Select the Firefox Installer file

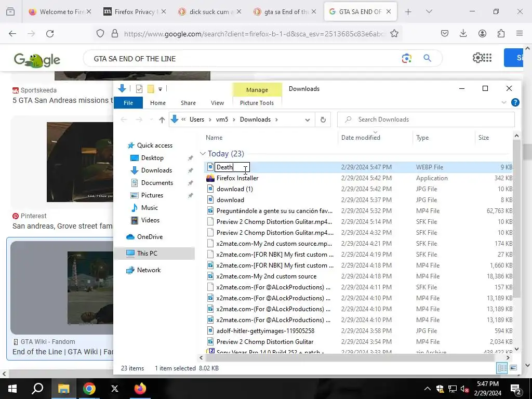(x=237, y=178)
